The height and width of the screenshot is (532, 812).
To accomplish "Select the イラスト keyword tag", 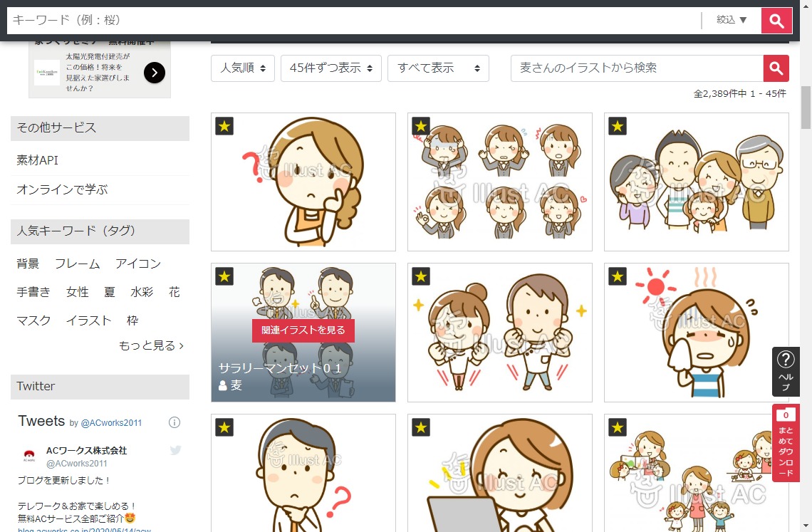I will coord(88,320).
